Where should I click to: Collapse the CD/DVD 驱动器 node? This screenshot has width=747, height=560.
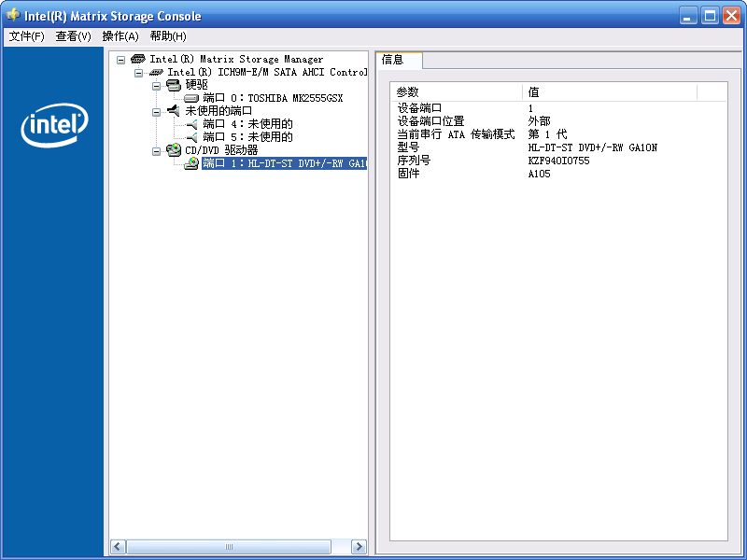tap(156, 151)
